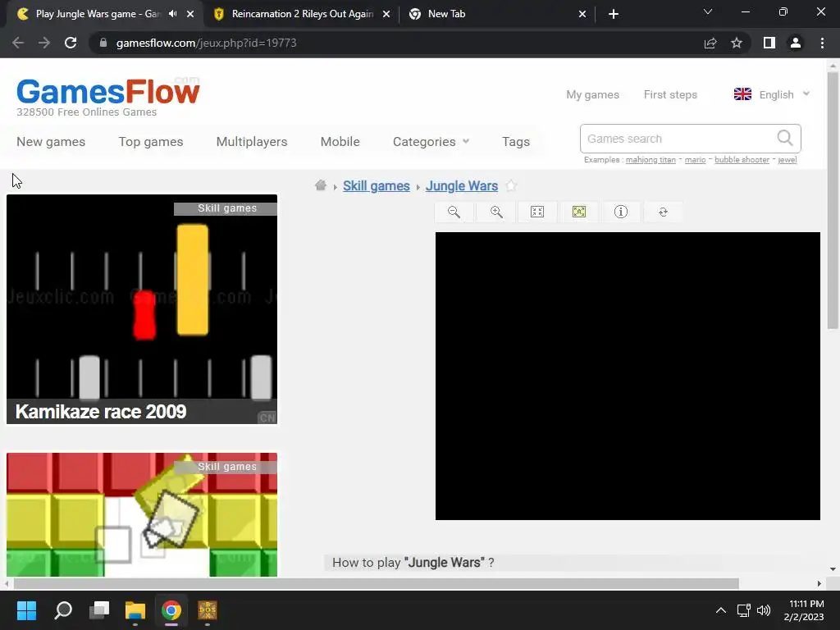
Task: Open Chrome side panel icon
Action: pyautogui.click(x=769, y=43)
